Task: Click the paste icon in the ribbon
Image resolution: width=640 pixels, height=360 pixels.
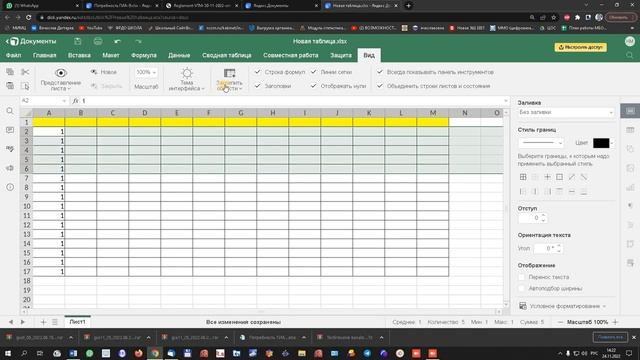Action: (x=10, y=86)
